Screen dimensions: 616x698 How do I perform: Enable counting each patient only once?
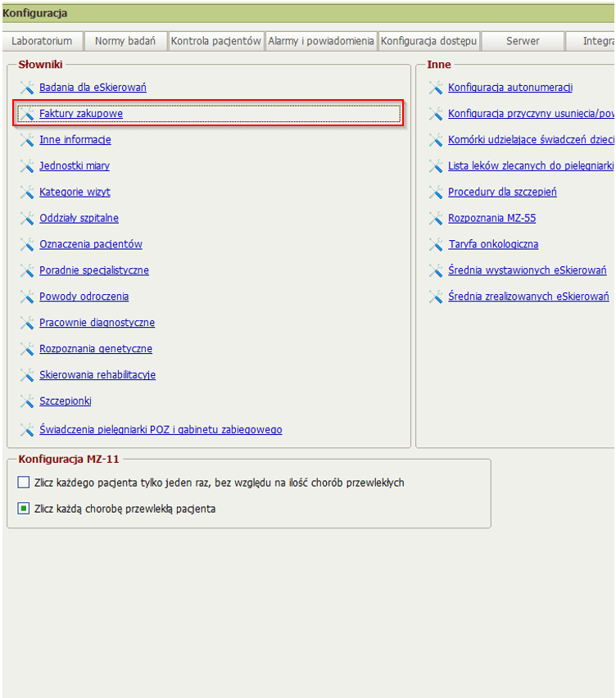(x=24, y=483)
